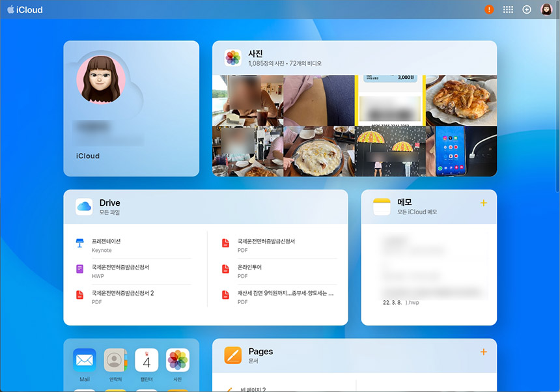Open 국제운전면허증발급신청서 PDF in right column
The width and height of the screenshot is (560, 392).
click(x=279, y=245)
